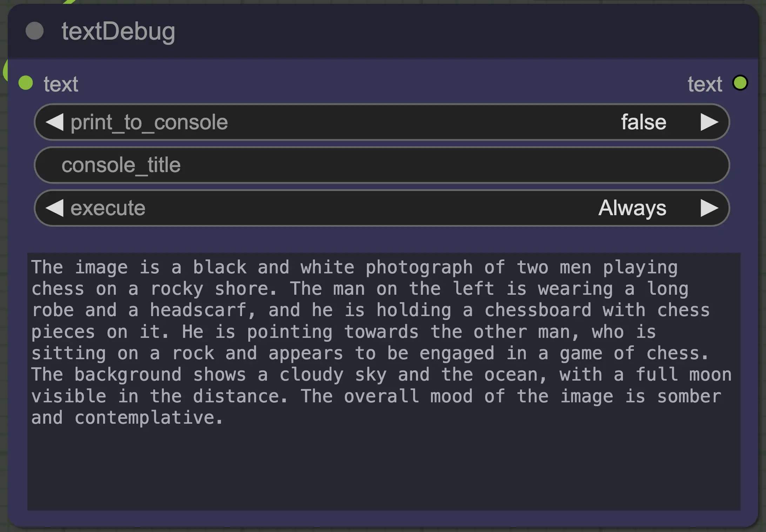Select the textDebug node title

[118, 31]
